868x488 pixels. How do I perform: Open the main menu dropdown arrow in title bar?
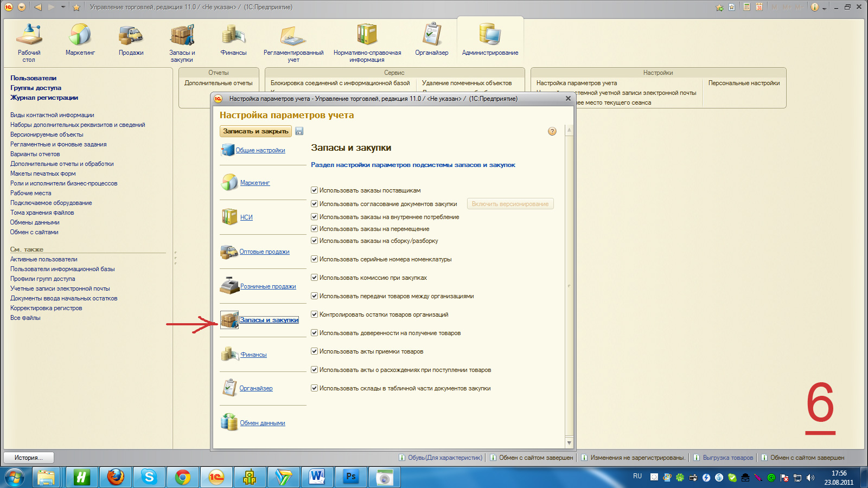click(22, 7)
